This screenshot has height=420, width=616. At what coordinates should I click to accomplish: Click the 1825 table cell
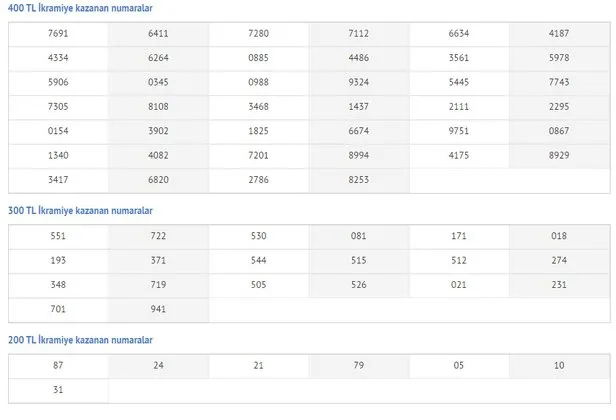(259, 132)
